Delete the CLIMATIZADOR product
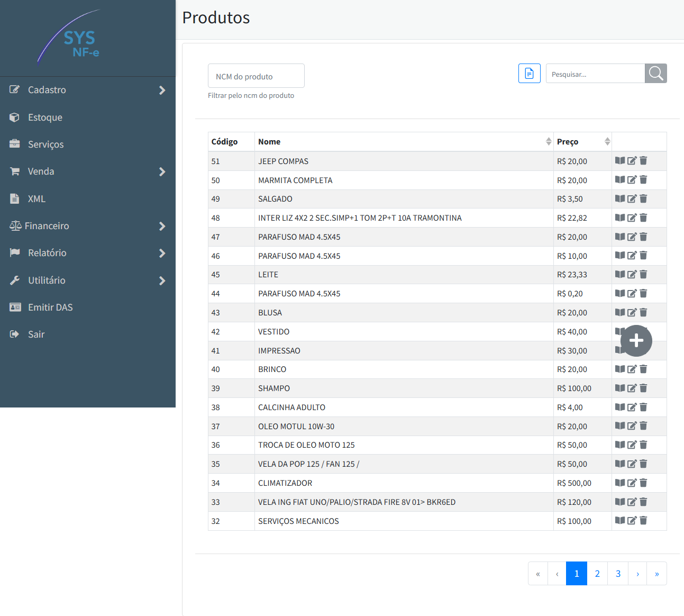The height and width of the screenshot is (616, 684). coord(643,483)
